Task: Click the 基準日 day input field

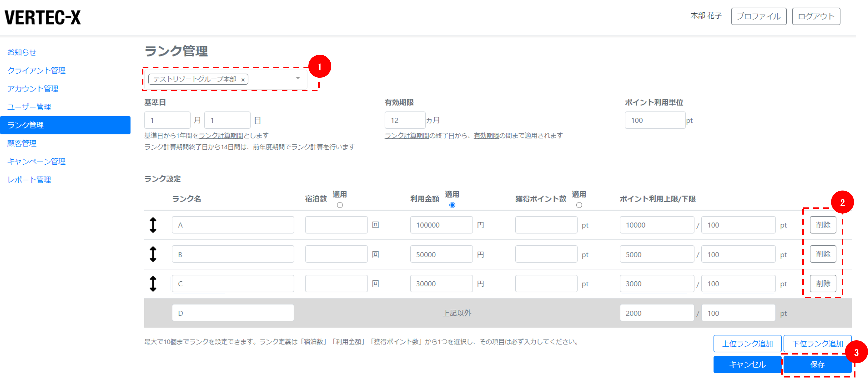Action: coord(227,120)
